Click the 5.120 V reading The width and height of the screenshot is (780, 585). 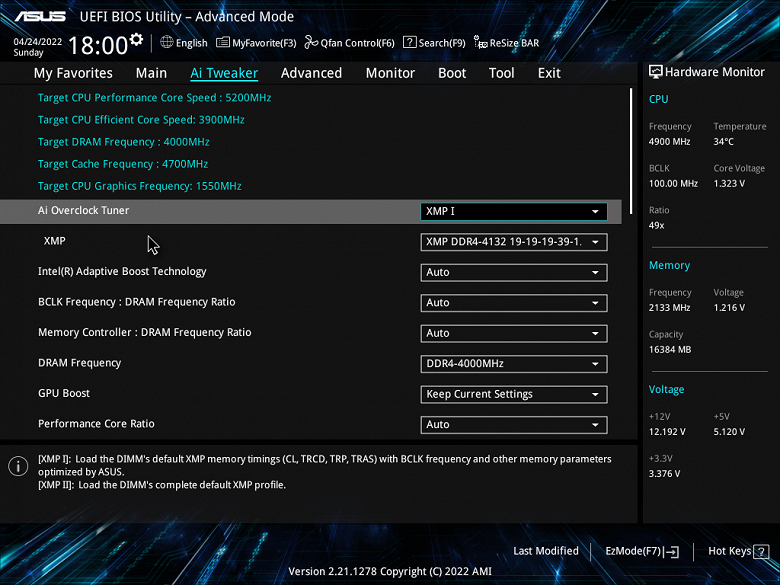tap(729, 432)
